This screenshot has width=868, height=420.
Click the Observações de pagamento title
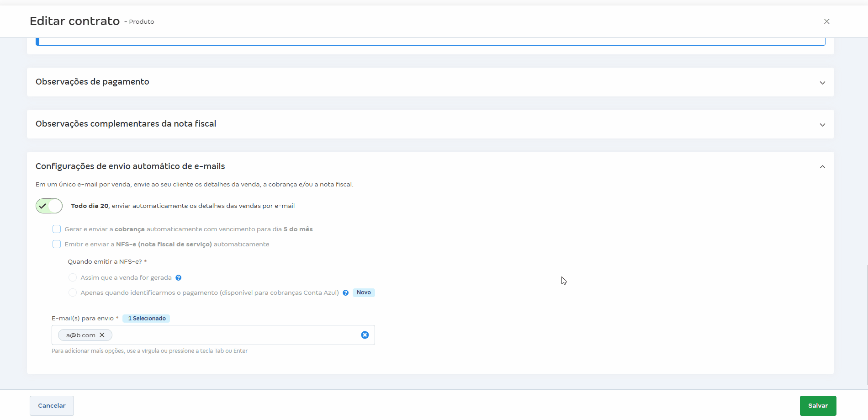point(92,82)
